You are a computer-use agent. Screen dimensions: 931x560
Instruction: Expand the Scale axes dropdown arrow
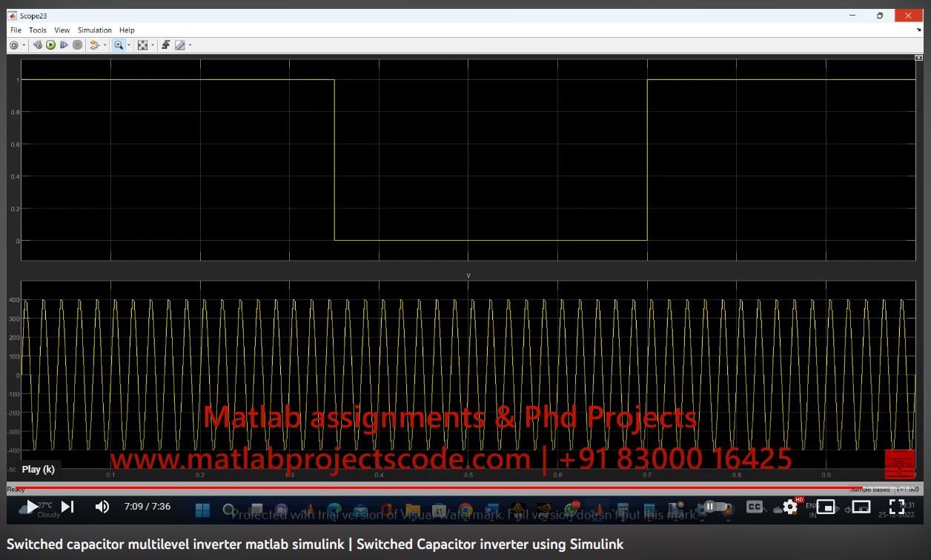(x=153, y=45)
